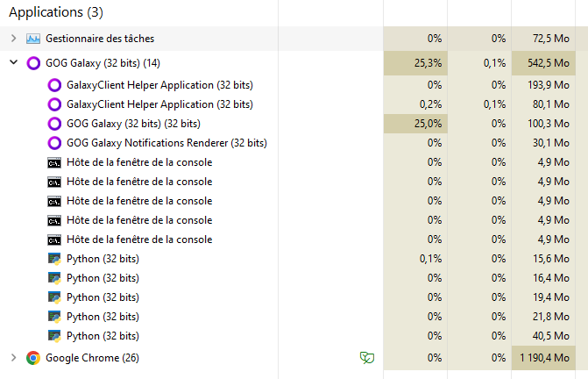Click the 542,5 Mo memory cell for GOG Galaxy
Screen dimensions: 588x379
click(543, 63)
